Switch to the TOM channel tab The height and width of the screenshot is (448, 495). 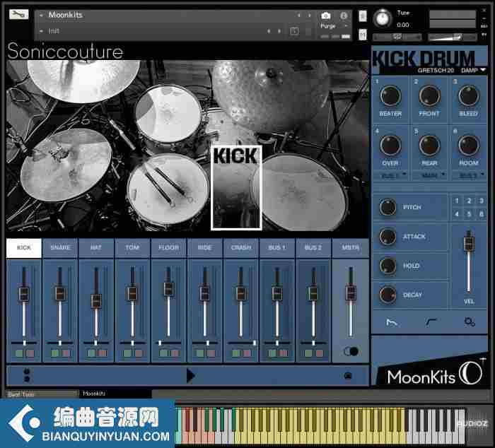tap(132, 247)
